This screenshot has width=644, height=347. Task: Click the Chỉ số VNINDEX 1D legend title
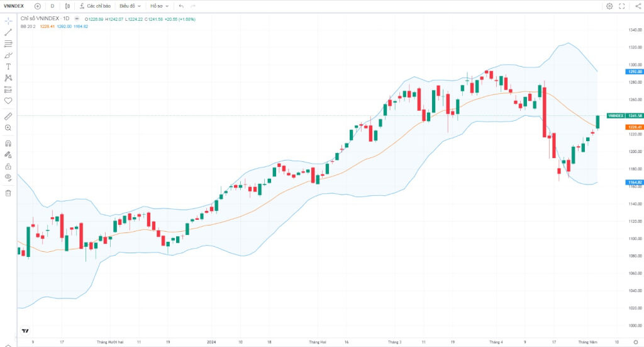click(45, 19)
